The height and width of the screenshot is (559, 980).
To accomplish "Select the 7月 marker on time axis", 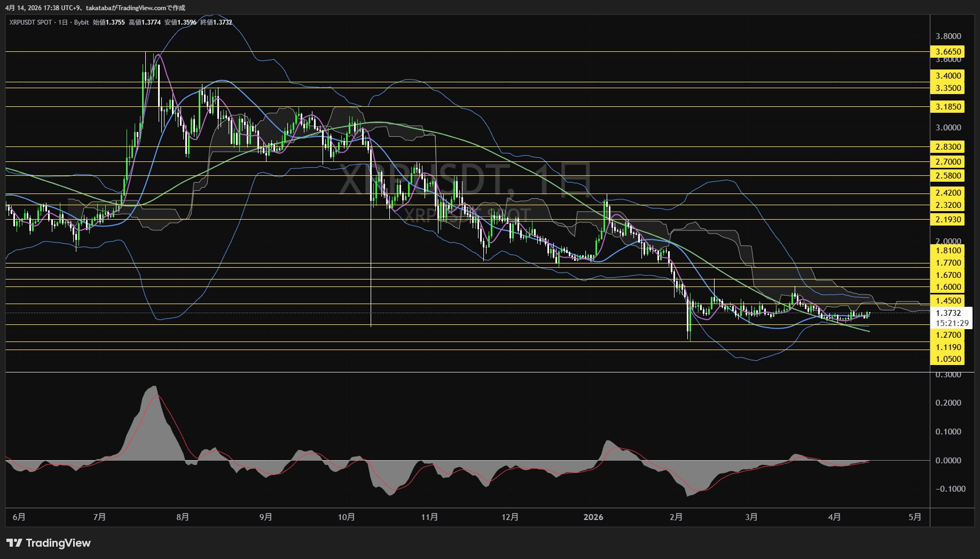I will (x=99, y=517).
